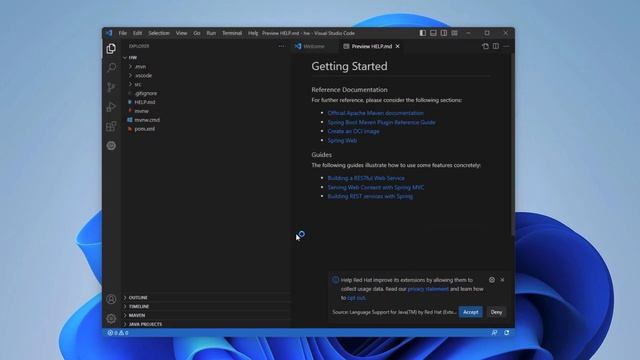The width and height of the screenshot is (640, 360).
Task: Open the Terminal menu
Action: coord(232,33)
